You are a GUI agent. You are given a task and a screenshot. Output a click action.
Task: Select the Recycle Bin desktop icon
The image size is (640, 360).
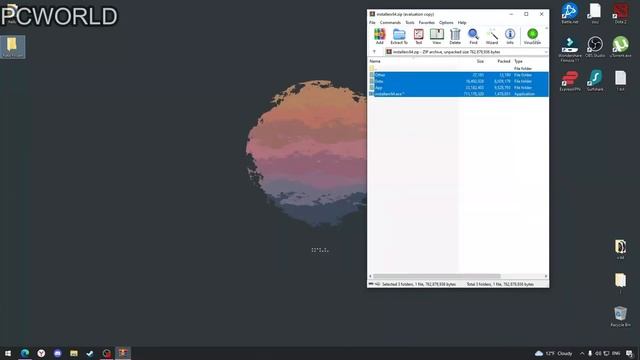click(x=620, y=316)
